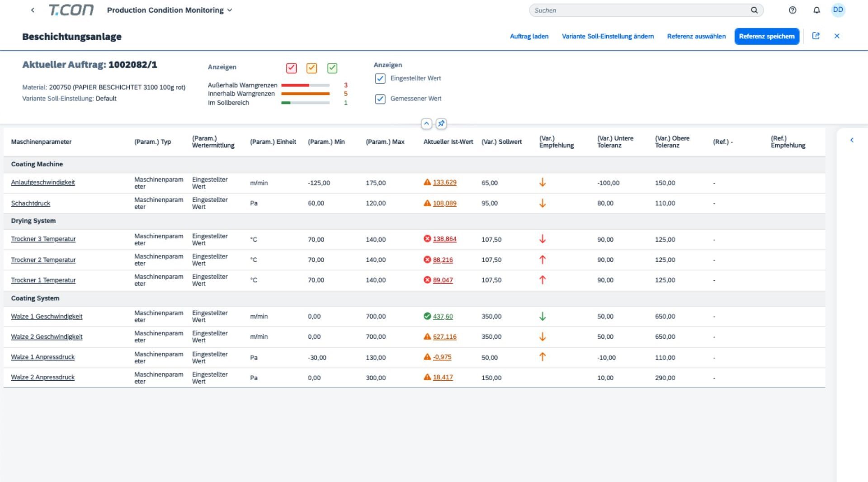Image resolution: width=868 pixels, height=482 pixels.
Task: Click warning icon next to -0,975
Action: point(427,357)
